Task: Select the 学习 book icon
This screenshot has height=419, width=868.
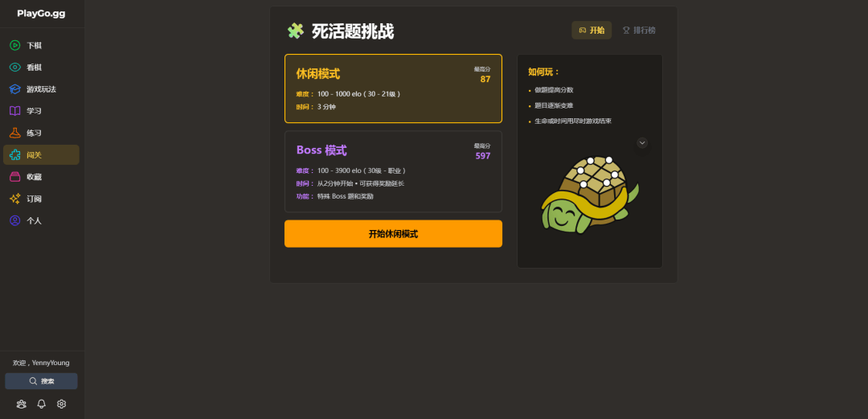Action: [15, 111]
